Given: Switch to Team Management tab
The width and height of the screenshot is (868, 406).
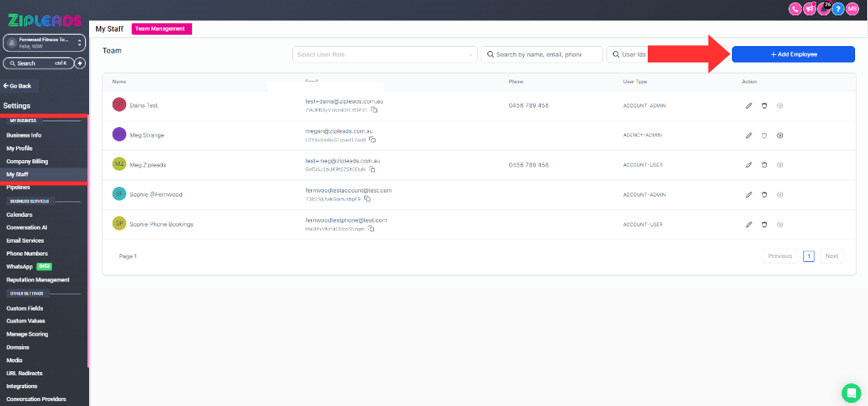Looking at the screenshot, I should tap(162, 29).
